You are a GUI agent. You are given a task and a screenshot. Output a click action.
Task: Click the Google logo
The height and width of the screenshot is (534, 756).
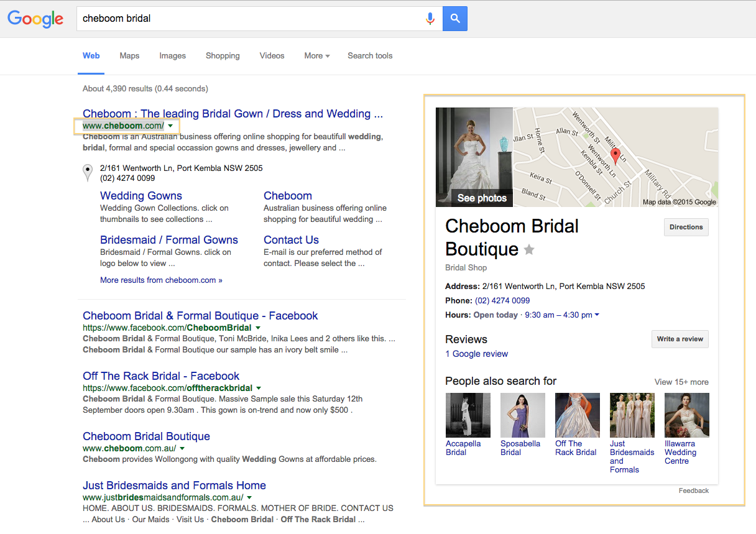(35, 19)
